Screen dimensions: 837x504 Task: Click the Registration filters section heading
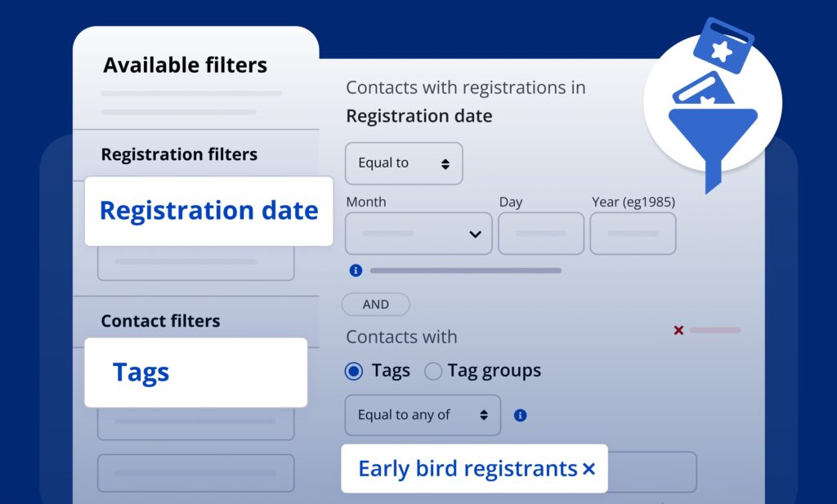click(x=179, y=154)
